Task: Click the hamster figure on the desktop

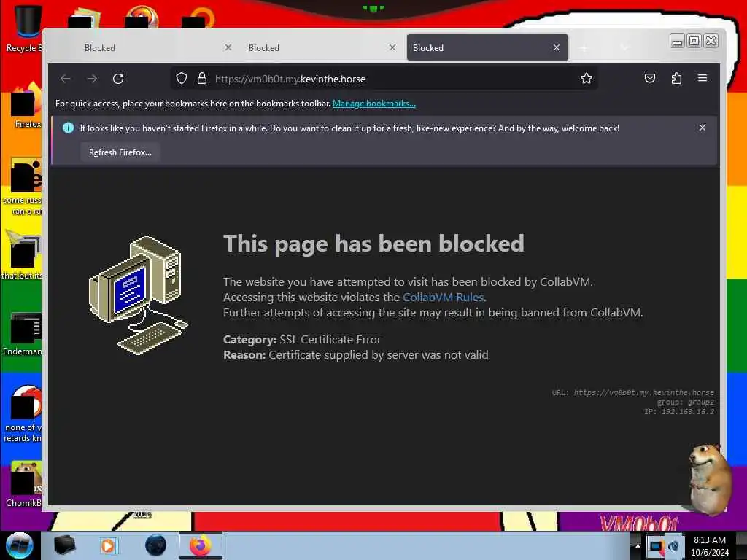Action: point(710,478)
